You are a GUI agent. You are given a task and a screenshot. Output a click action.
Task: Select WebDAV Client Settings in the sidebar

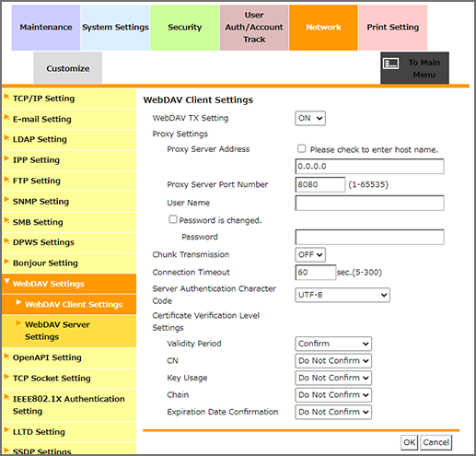coord(69,304)
